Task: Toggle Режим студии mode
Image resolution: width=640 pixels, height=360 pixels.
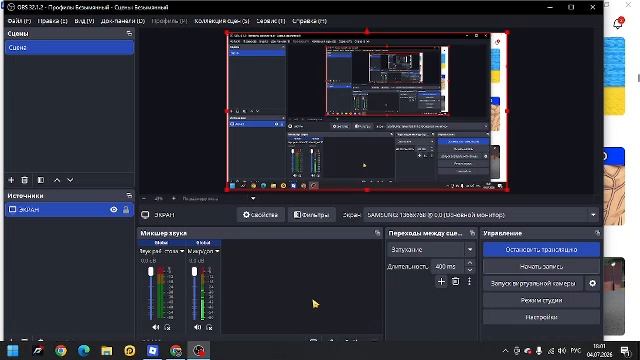Action: point(541,300)
